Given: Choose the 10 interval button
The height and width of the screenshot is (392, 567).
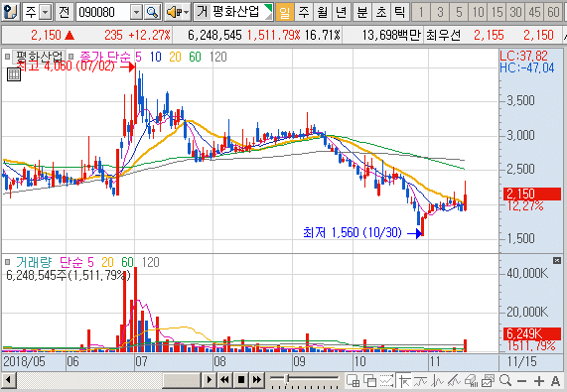Looking at the screenshot, I should (478, 12).
